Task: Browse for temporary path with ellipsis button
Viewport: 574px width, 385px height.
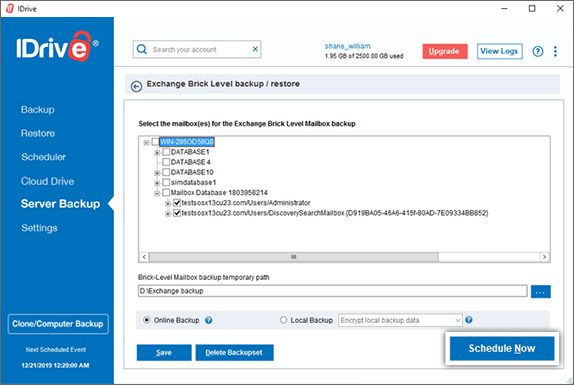Action: coord(540,292)
